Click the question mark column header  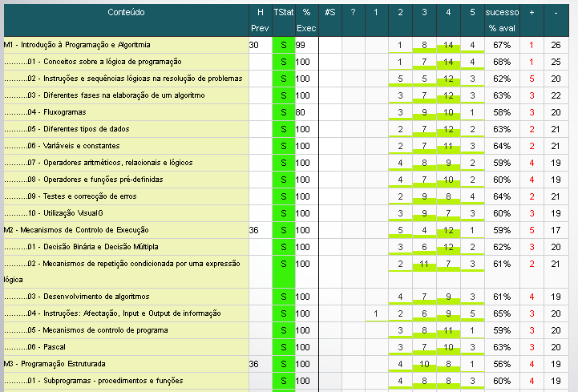(353, 13)
